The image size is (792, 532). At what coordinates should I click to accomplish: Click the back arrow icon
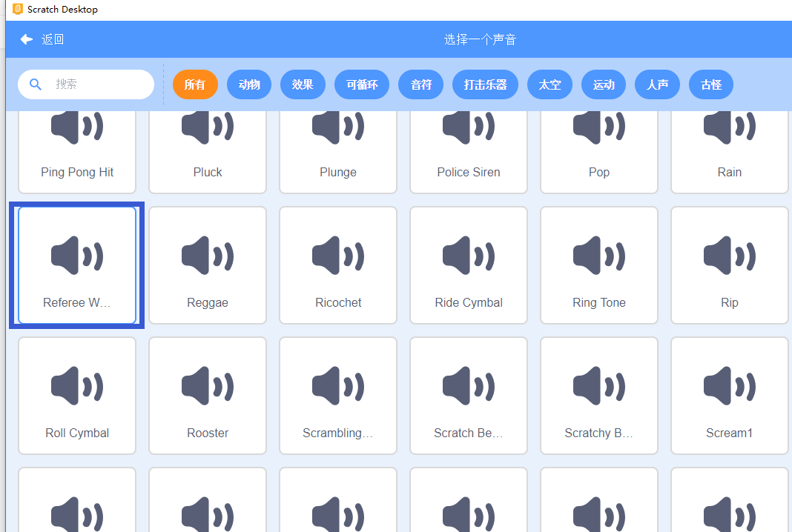tap(26, 39)
